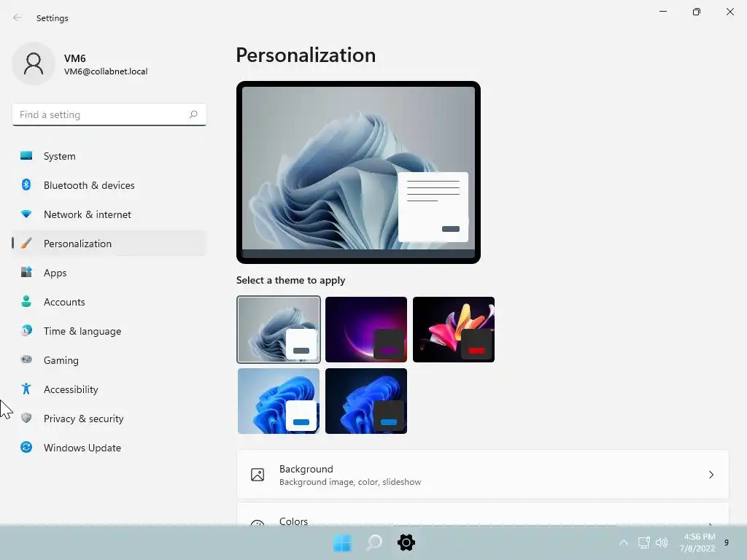Click the VM6 account name
747x560 pixels.
point(75,58)
